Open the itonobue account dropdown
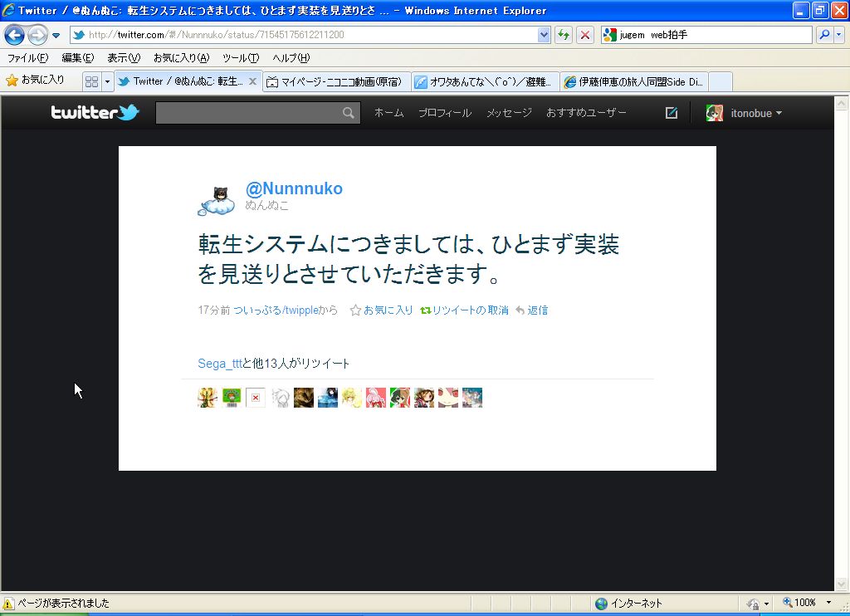The height and width of the screenshot is (616, 850). [x=755, y=114]
